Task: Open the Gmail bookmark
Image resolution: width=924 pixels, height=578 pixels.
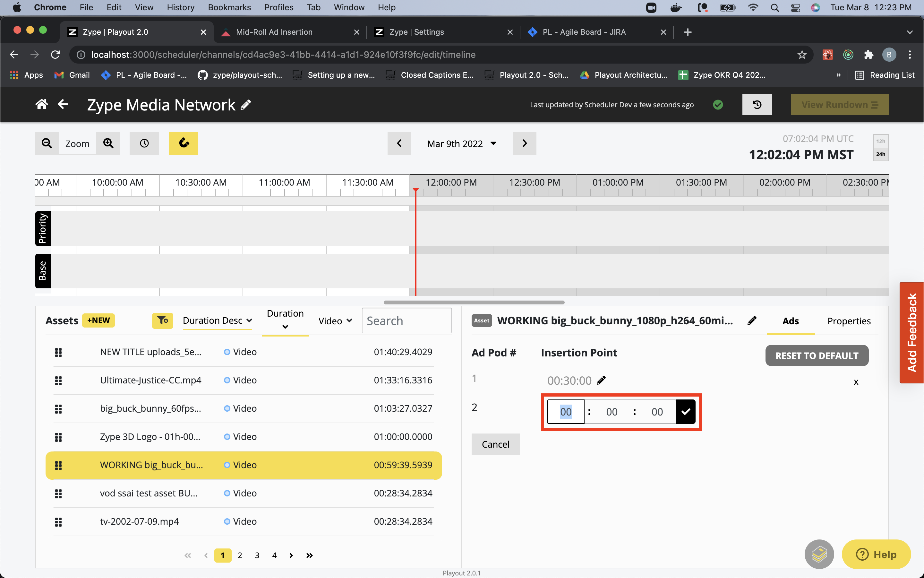Action: pos(72,75)
